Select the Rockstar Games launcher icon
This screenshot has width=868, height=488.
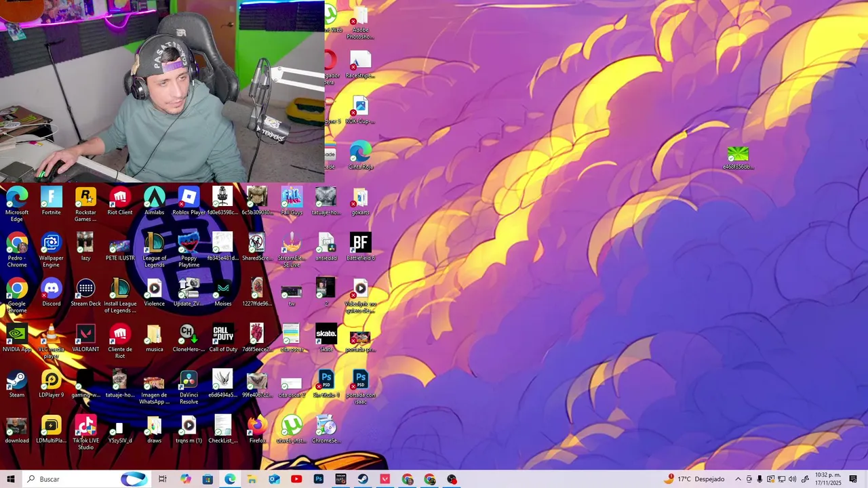(85, 203)
